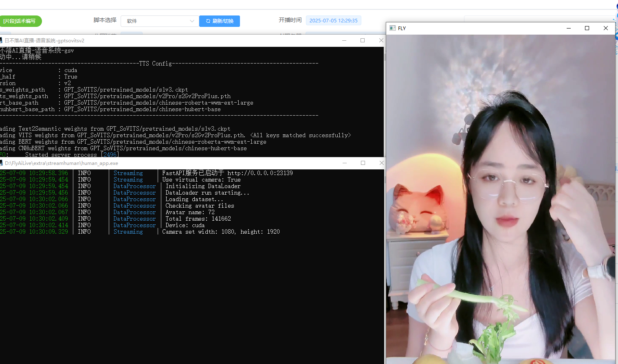Close the human_app.exe console window
618x364 pixels.
point(381,163)
